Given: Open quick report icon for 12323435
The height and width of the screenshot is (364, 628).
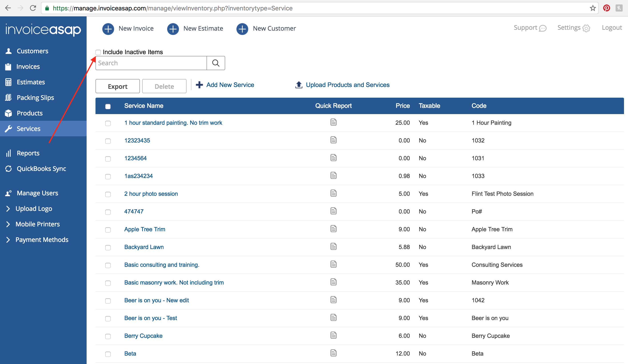Looking at the screenshot, I should pos(334,140).
